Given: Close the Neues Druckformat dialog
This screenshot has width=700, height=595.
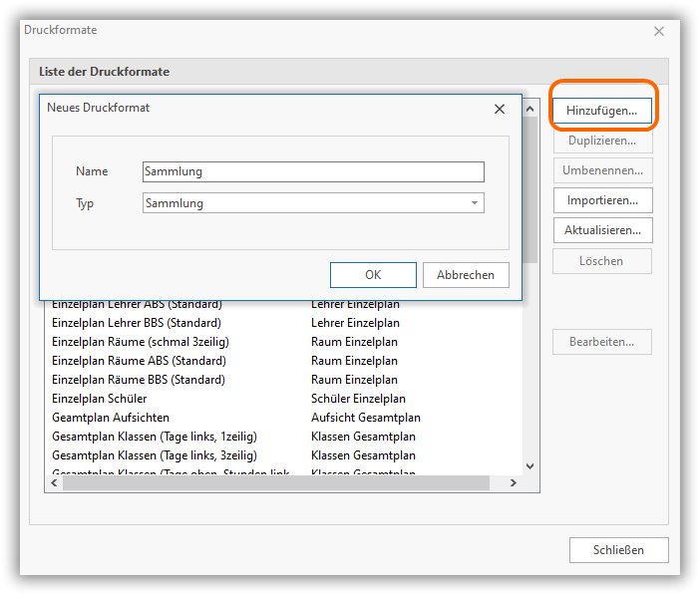Looking at the screenshot, I should [499, 109].
